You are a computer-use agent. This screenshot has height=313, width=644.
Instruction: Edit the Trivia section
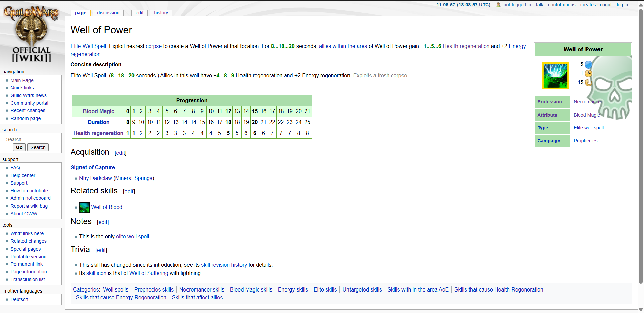[101, 250]
